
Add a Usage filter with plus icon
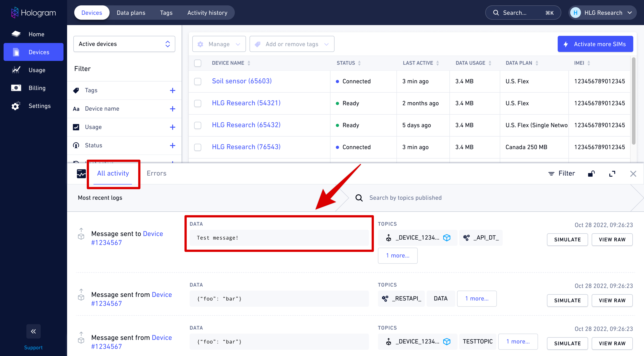click(173, 127)
